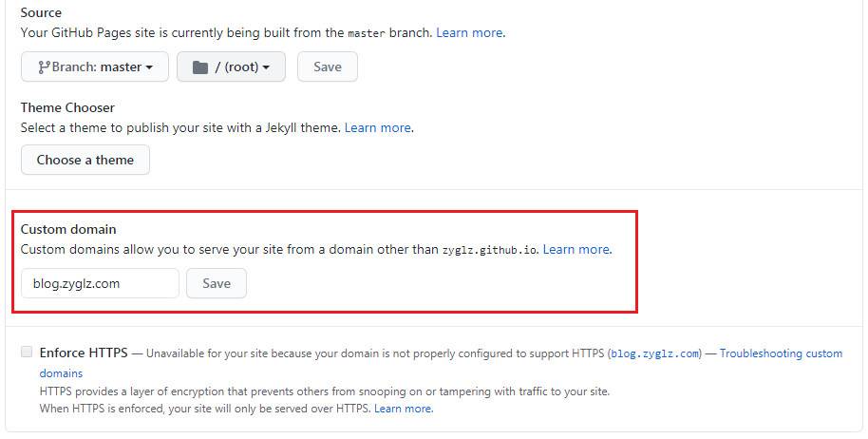868x439 pixels.
Task: Focus the blog.zyglz.com custom domain field
Action: pos(100,283)
